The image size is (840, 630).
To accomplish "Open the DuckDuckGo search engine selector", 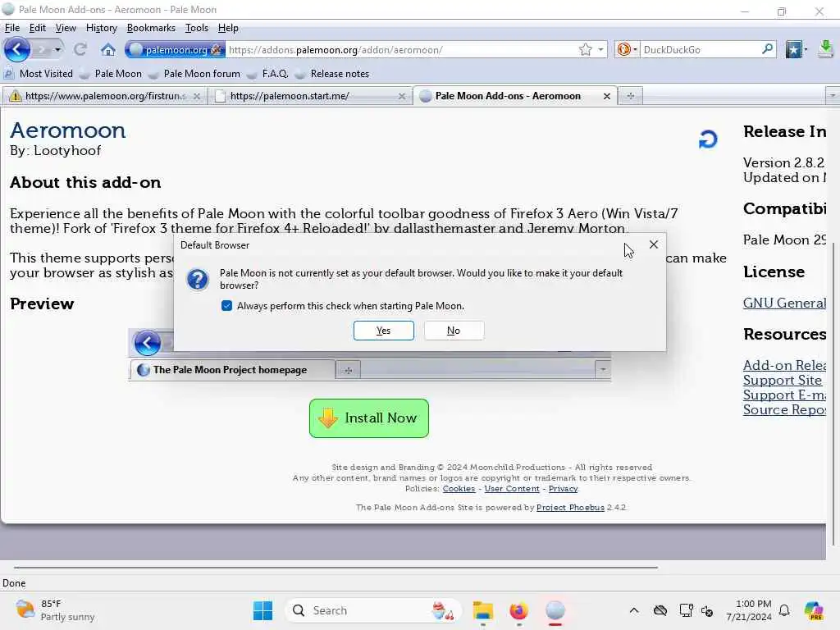I will click(628, 50).
